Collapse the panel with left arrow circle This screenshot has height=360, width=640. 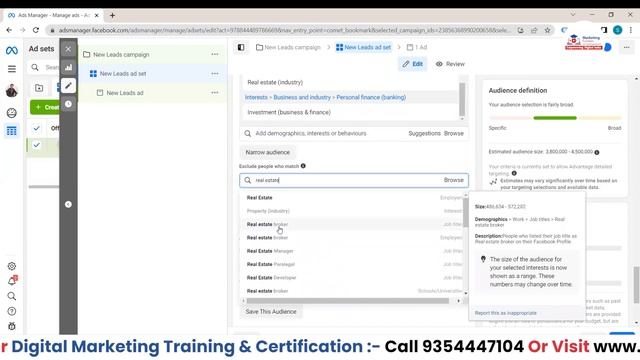click(68, 204)
